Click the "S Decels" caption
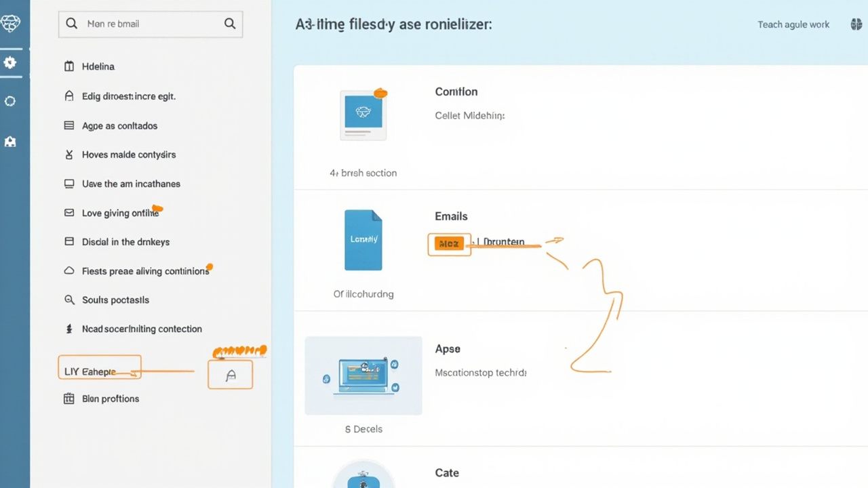 click(x=363, y=429)
